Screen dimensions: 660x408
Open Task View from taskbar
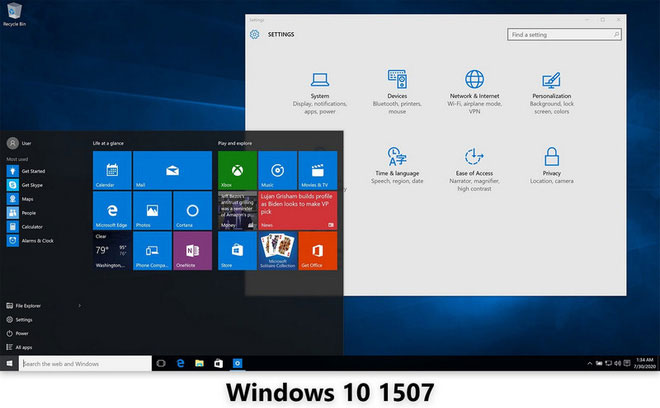tap(161, 363)
